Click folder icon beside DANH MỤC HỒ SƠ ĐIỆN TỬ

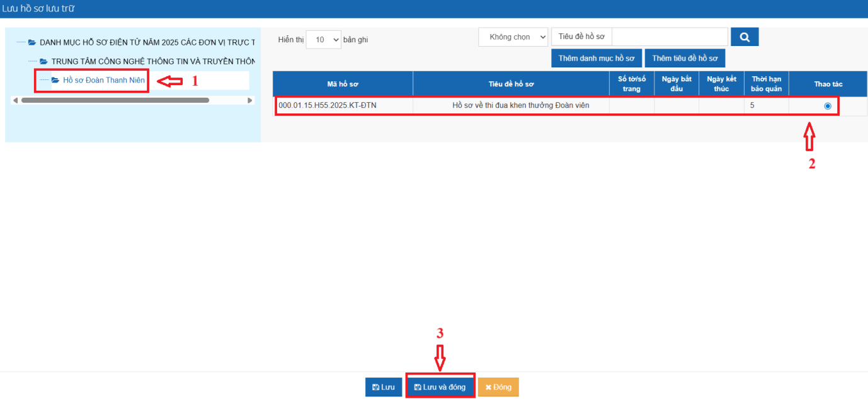(32, 42)
